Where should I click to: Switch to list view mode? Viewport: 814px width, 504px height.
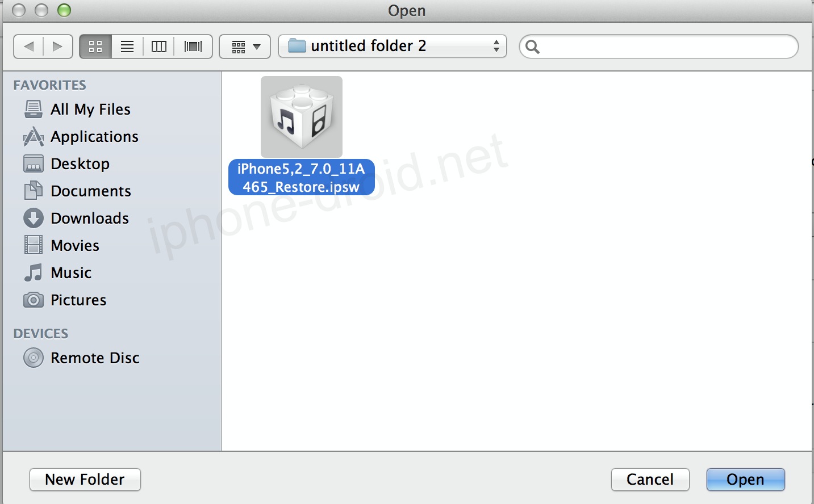coord(127,47)
